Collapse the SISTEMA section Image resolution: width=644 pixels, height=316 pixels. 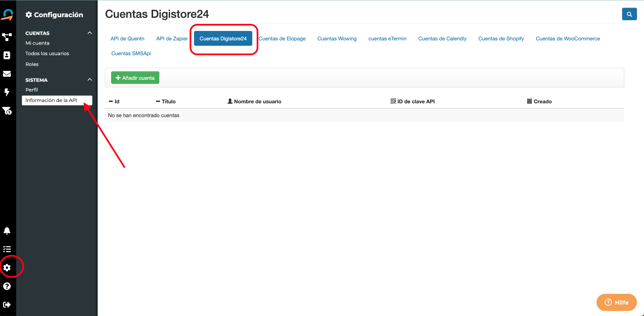tap(90, 80)
